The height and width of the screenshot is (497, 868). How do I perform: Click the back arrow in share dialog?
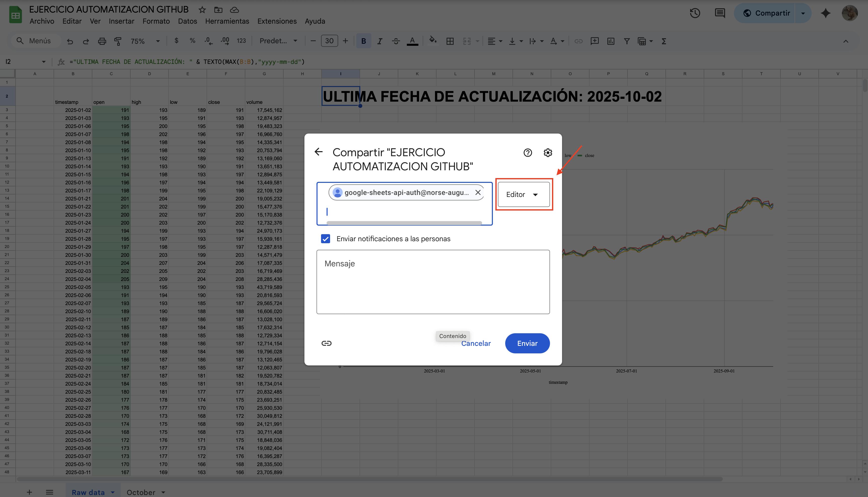pyautogui.click(x=319, y=152)
